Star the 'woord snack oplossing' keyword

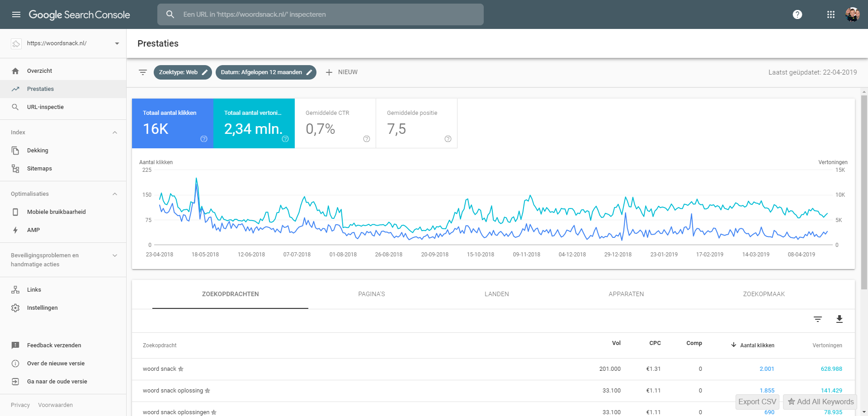pos(208,391)
